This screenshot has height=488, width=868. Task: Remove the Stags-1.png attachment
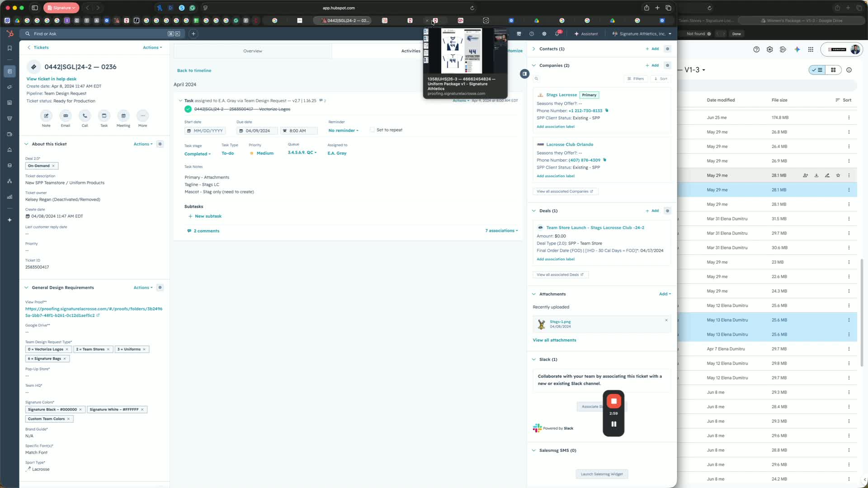666,320
